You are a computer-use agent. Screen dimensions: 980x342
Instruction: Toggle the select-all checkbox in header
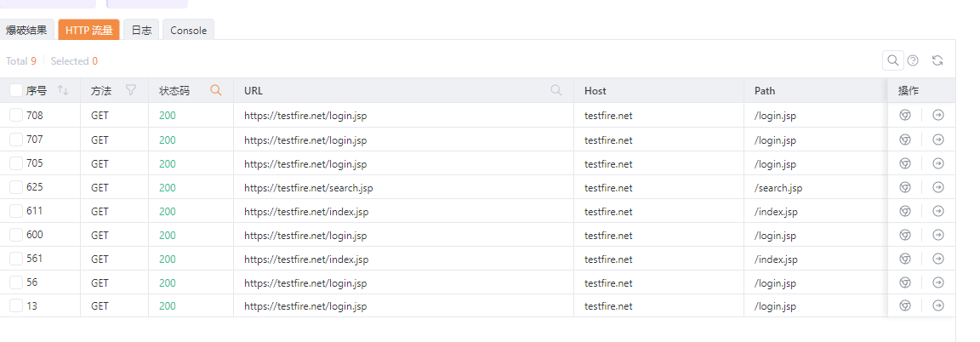16,91
